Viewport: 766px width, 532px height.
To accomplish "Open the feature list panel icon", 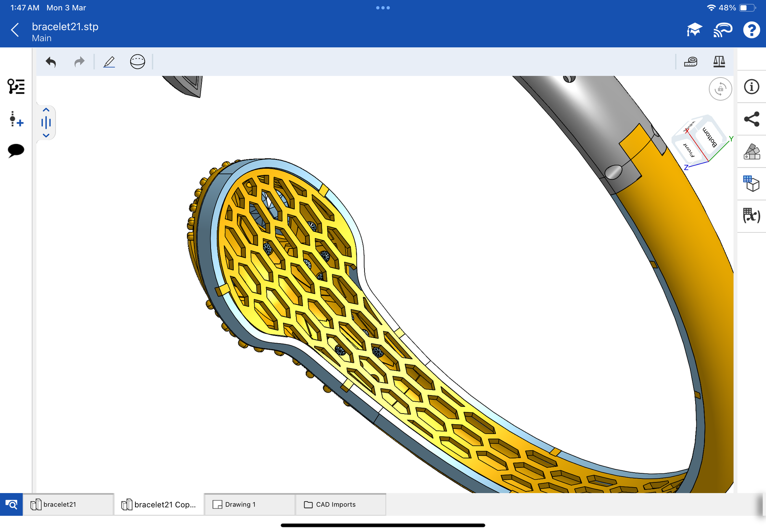I will [x=16, y=87].
